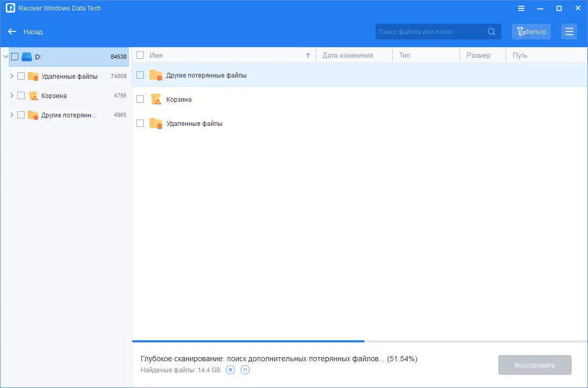Select the Другие потерянные файлы checkbox

[x=140, y=74]
